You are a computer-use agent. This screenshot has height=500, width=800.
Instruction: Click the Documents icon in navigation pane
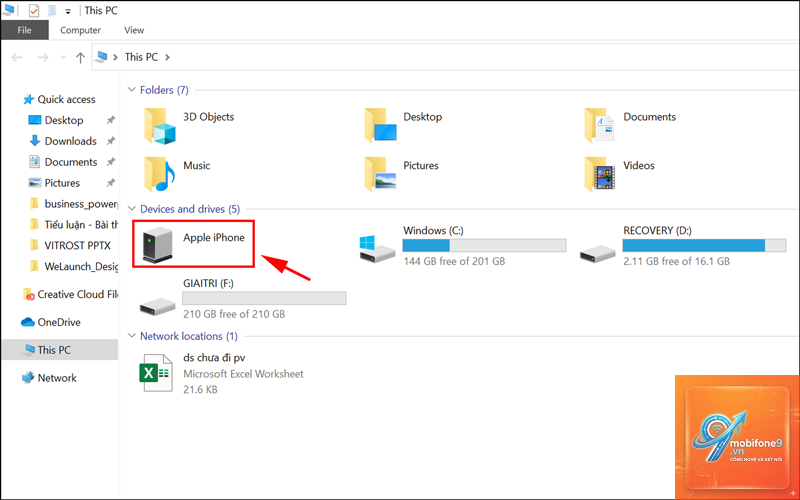(35, 162)
